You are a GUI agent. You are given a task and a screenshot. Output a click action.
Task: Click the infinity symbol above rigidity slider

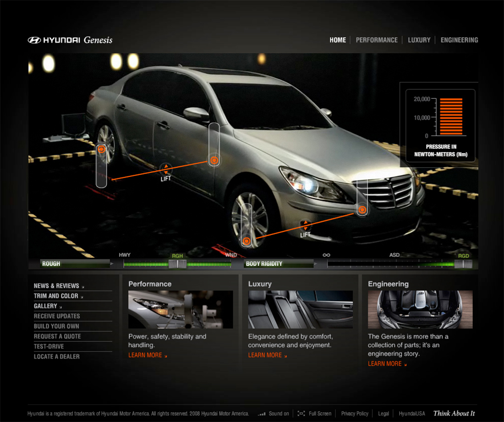[326, 255]
